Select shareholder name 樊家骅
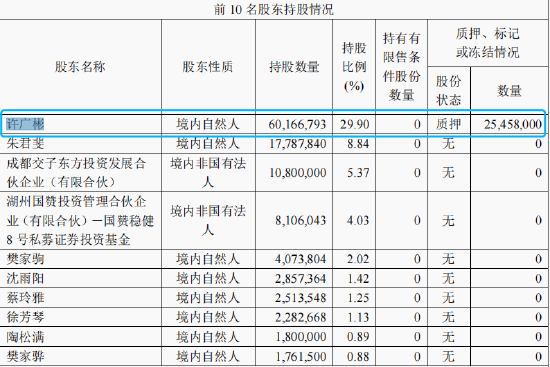550x367 pixels. click(x=25, y=356)
